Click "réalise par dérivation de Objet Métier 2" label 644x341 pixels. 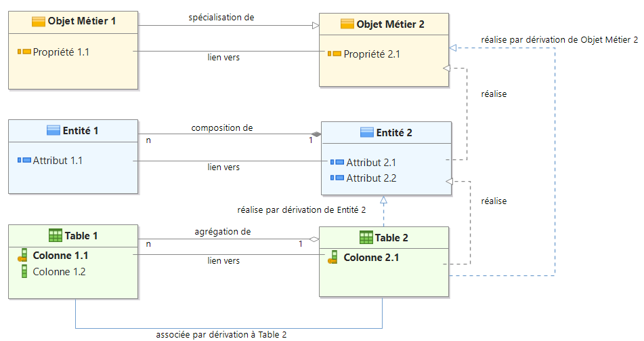click(559, 40)
